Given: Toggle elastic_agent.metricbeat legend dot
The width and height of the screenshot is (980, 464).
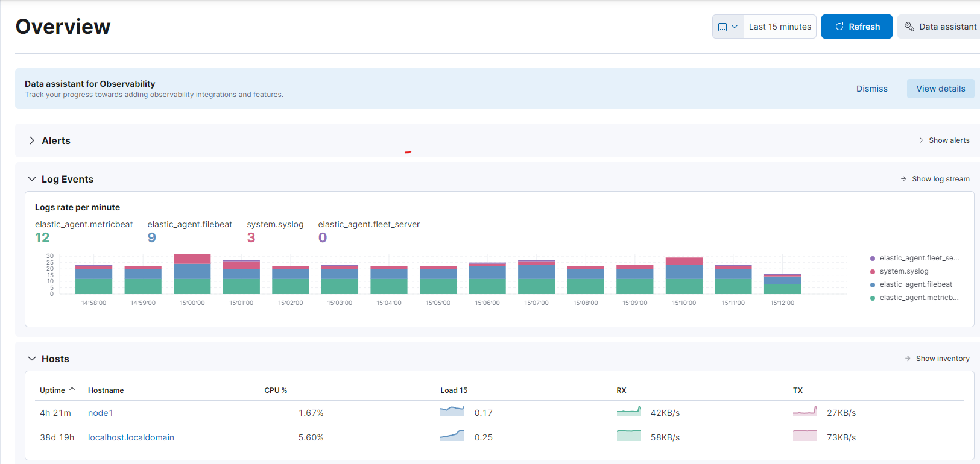Looking at the screenshot, I should click(x=873, y=298).
